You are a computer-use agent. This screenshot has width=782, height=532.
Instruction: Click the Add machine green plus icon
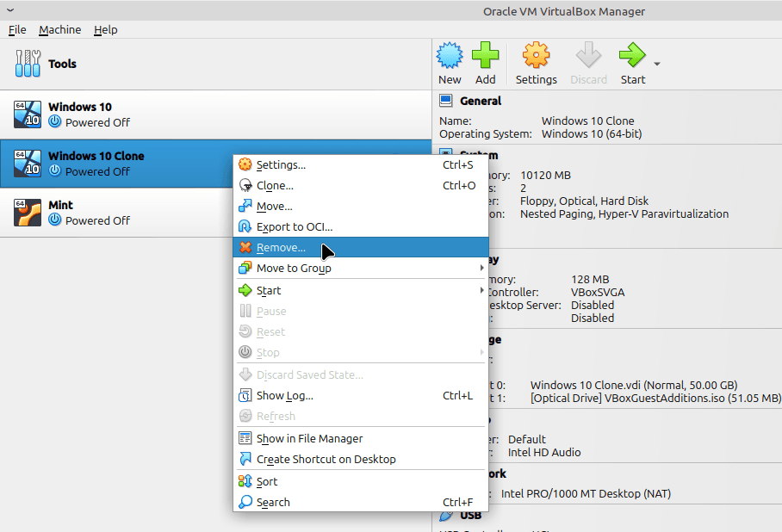485,55
